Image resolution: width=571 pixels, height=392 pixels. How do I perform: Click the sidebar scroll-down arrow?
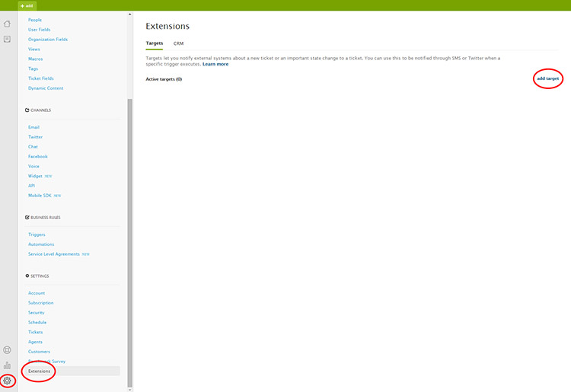point(129,388)
